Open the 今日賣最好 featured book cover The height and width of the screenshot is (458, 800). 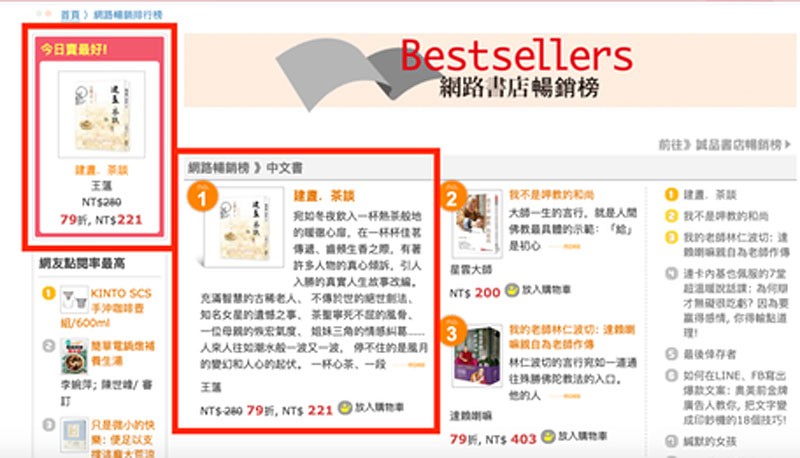102,114
